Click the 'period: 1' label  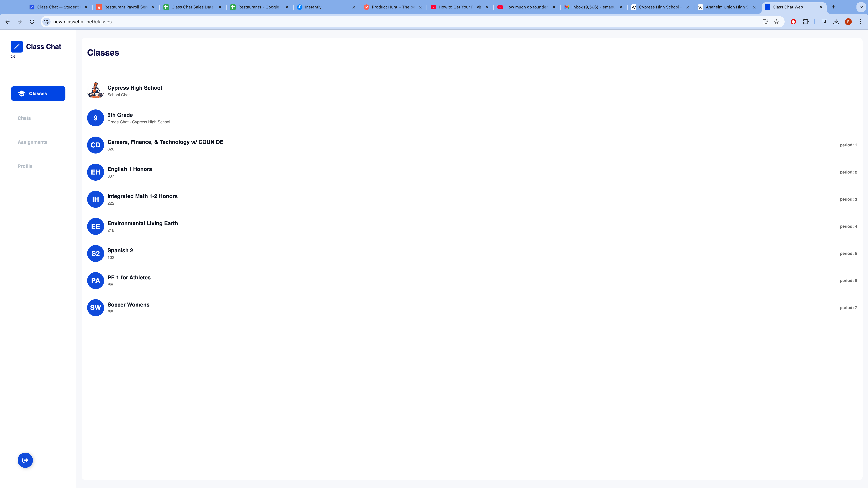coord(848,145)
